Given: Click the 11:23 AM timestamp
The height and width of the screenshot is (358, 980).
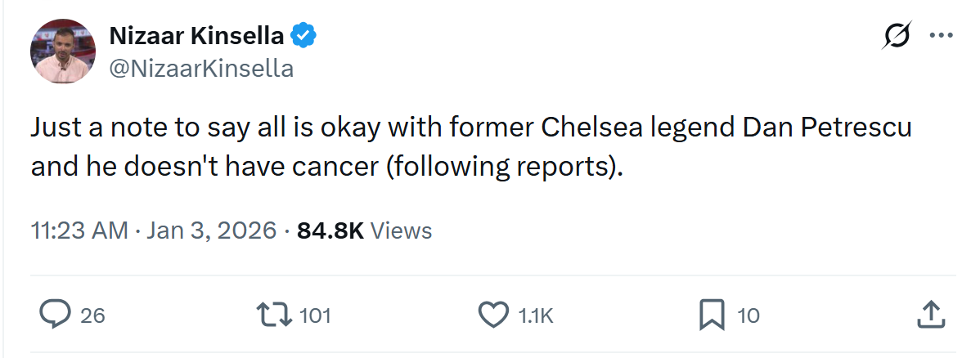Looking at the screenshot, I should click(x=79, y=230).
